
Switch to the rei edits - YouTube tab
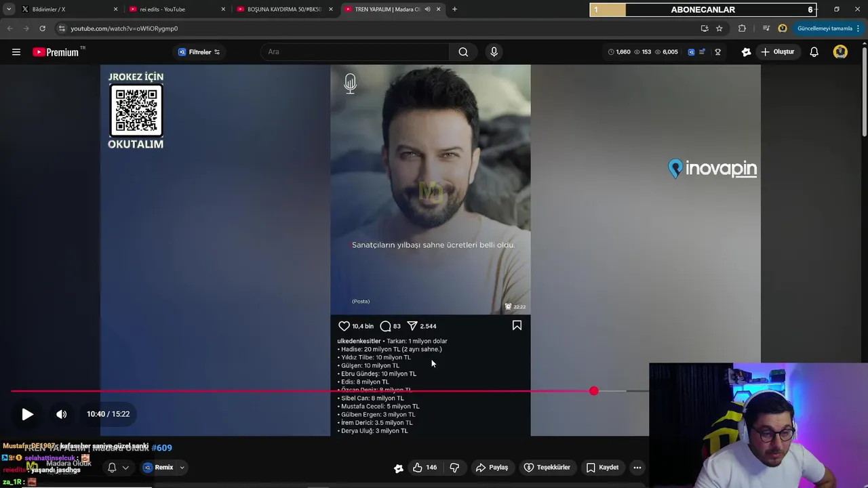click(x=176, y=9)
